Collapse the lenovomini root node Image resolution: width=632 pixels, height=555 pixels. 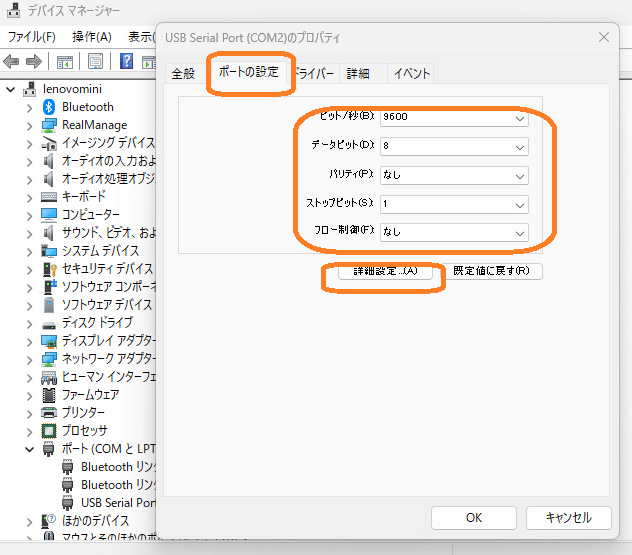tap(10, 89)
